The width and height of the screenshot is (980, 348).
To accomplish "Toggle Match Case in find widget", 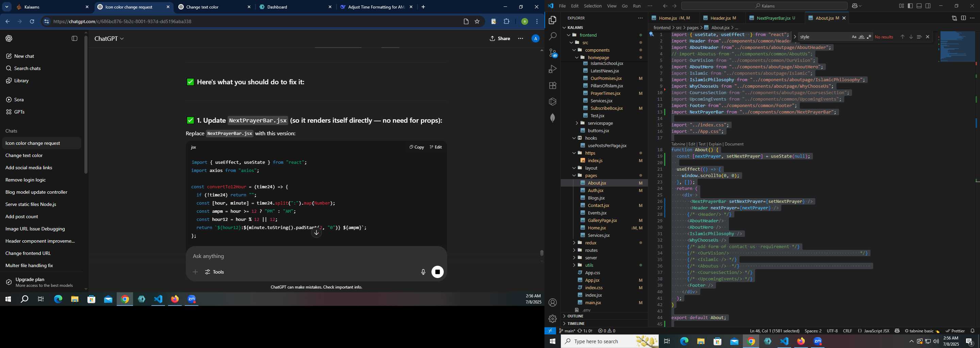I will (854, 37).
